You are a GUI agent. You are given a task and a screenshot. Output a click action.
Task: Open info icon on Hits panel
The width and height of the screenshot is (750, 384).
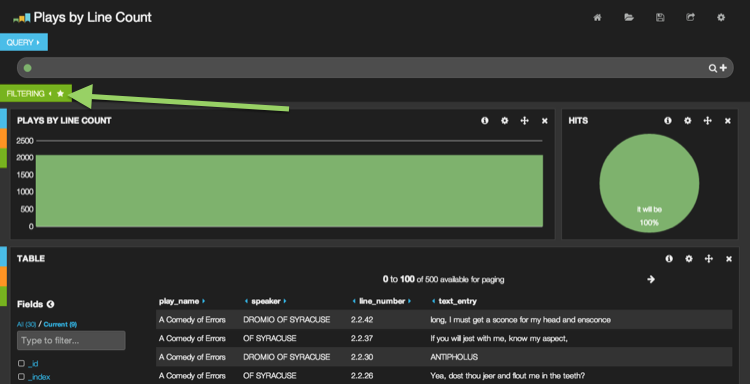click(668, 121)
